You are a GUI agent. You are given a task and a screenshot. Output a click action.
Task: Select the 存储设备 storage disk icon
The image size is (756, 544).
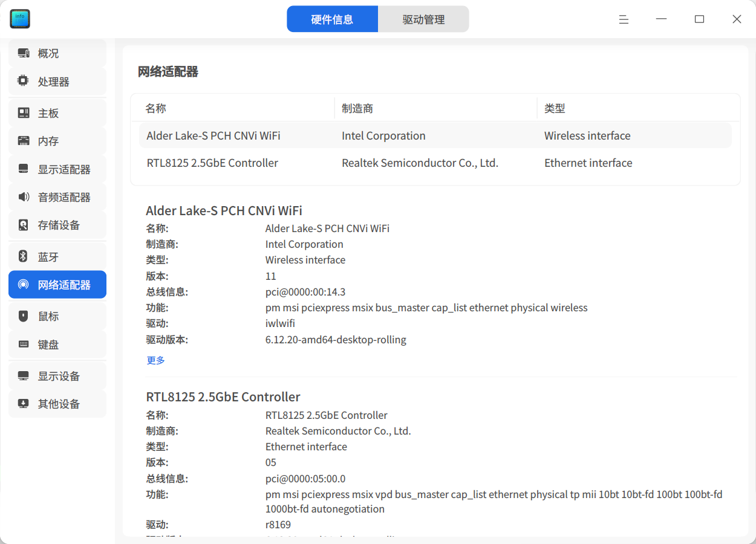point(24,225)
